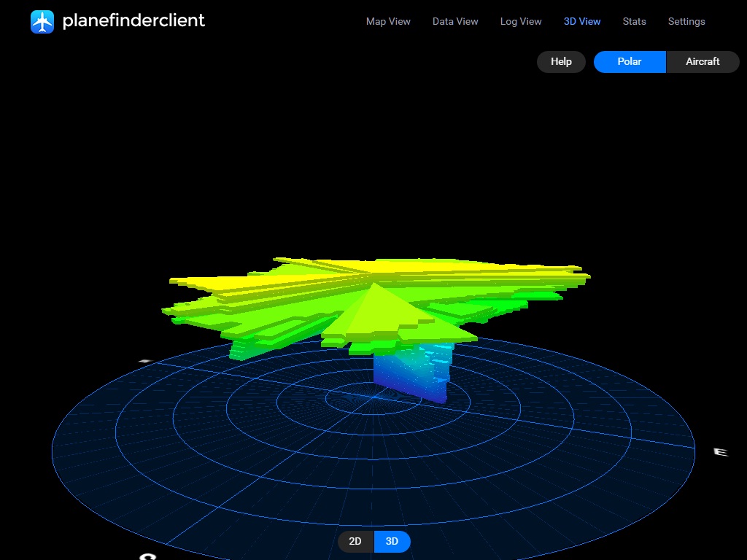Open the Map View tab

388,21
